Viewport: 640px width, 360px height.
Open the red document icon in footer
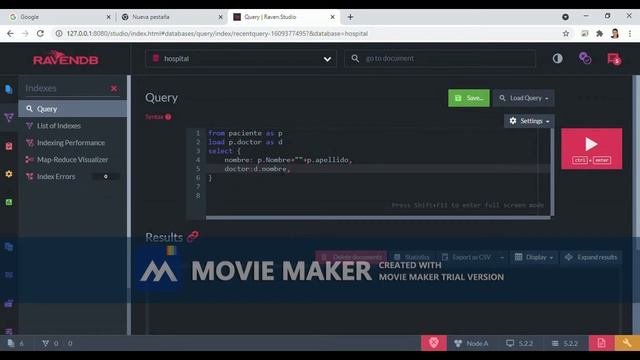tap(601, 343)
